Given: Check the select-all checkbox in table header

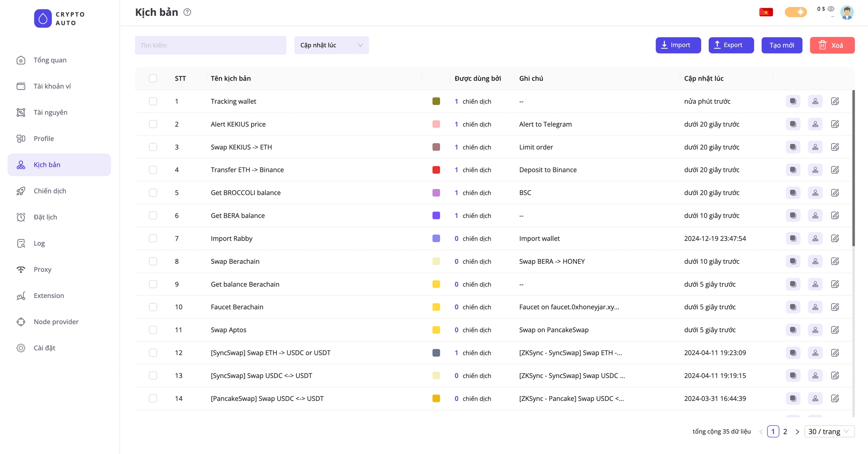Looking at the screenshot, I should pos(153,78).
